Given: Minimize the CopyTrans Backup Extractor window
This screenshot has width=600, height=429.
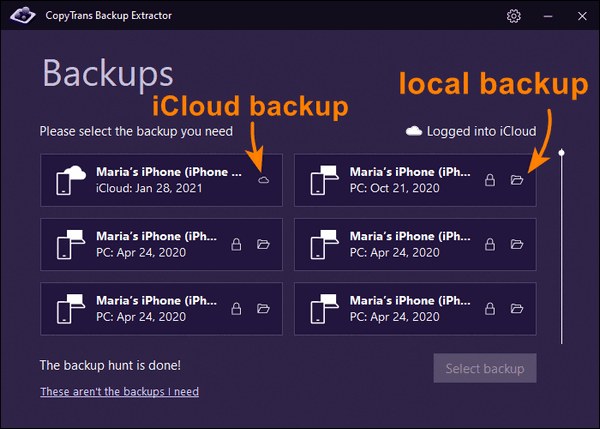Looking at the screenshot, I should point(548,16).
